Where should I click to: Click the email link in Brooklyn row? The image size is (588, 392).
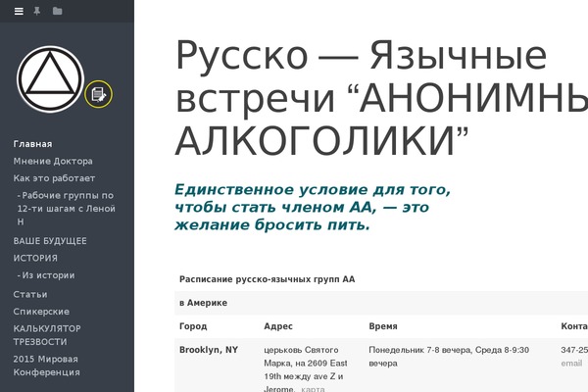coord(571,364)
